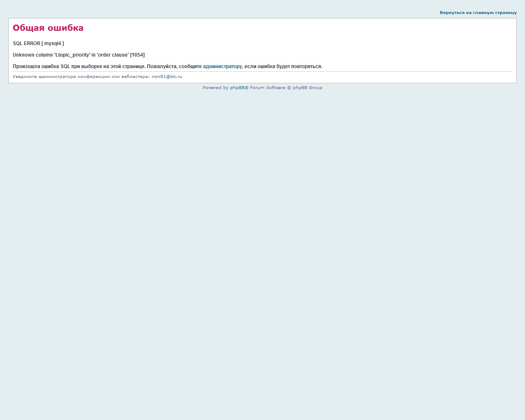The image size is (525, 420).
Task: Click the ® symbol after phpBB
Action: coord(247,88)
